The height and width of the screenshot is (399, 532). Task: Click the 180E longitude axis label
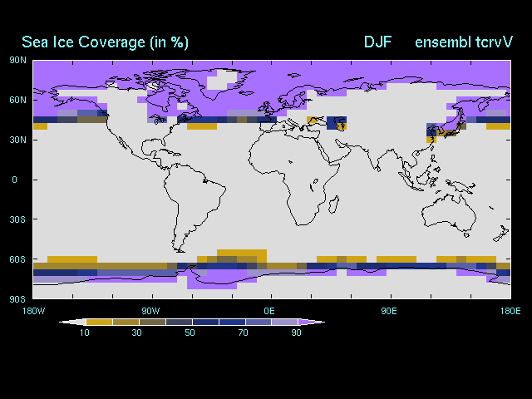[510, 311]
